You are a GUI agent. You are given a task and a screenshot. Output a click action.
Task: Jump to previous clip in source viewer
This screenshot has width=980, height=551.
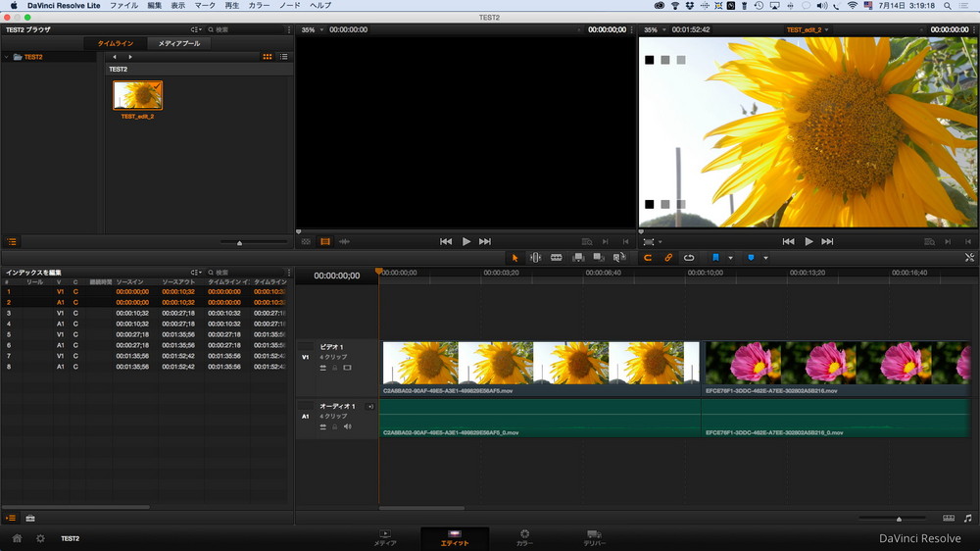(x=446, y=241)
